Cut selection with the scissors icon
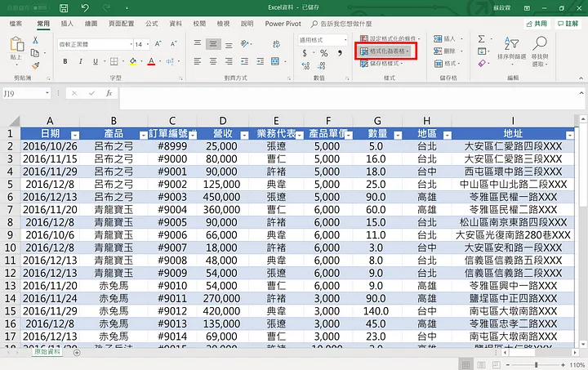 (x=35, y=40)
